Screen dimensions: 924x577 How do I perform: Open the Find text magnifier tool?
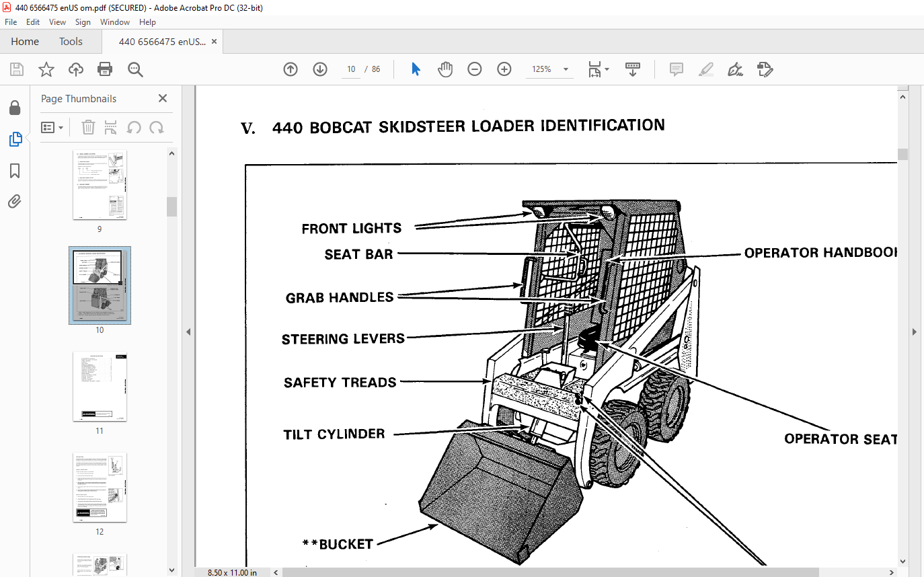135,69
